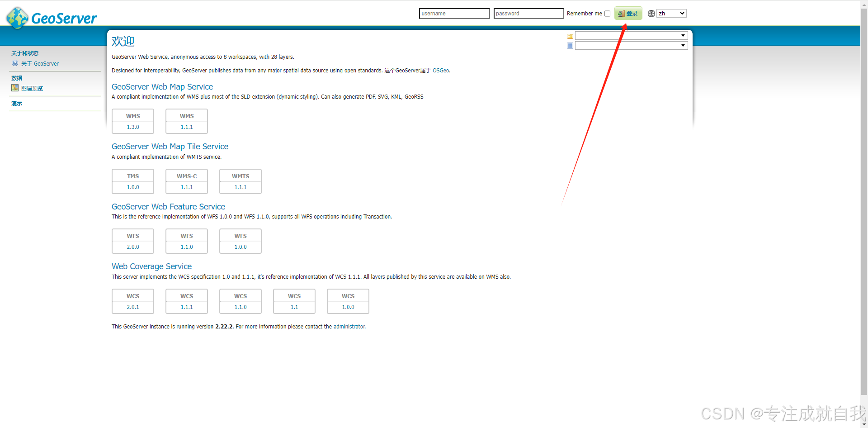This screenshot has height=428, width=868.
Task: Open 关于 GeoServer link in sidebar
Action: pos(40,64)
